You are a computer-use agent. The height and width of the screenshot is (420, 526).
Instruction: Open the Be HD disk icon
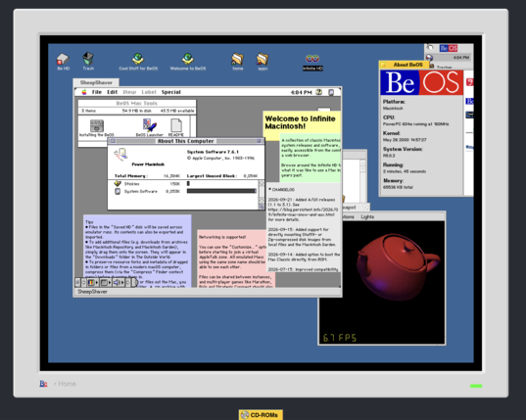(x=63, y=59)
